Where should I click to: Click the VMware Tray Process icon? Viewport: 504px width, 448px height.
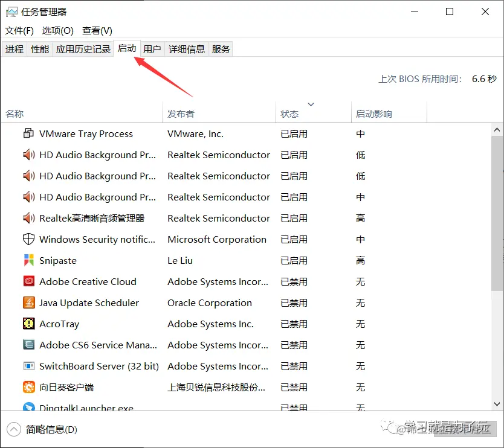click(x=28, y=133)
